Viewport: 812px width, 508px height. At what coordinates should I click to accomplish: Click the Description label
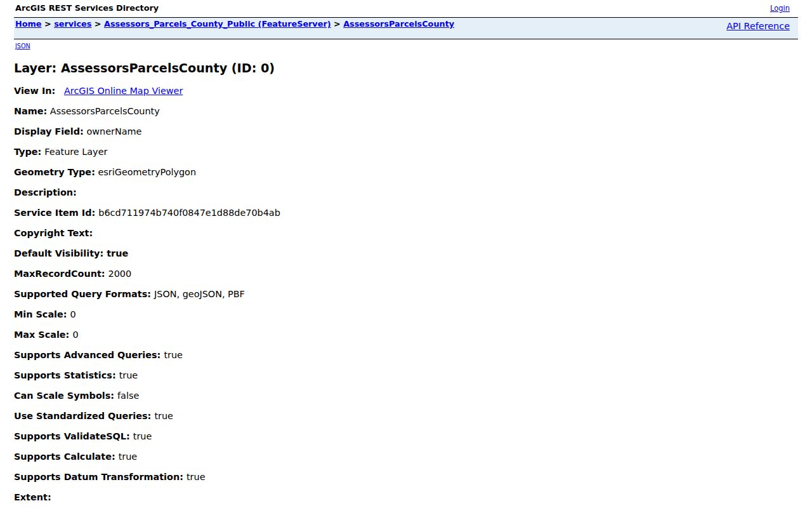pyautogui.click(x=46, y=192)
